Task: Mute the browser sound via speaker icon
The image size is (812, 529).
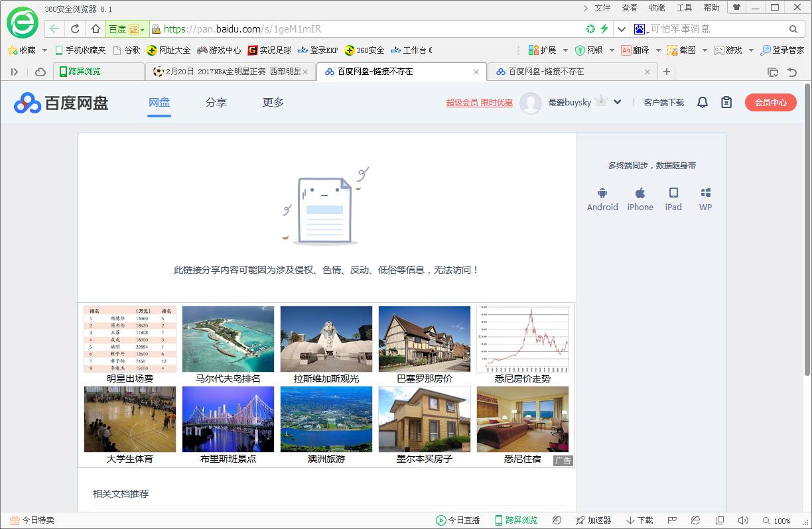Action: [x=743, y=520]
